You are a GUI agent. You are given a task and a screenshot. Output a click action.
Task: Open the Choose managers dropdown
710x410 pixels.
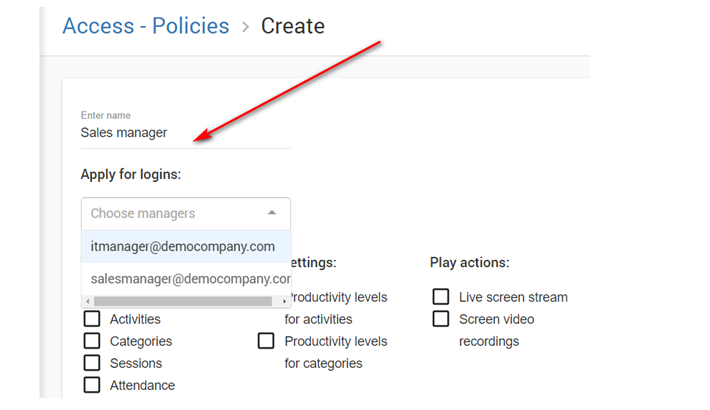coord(175,213)
